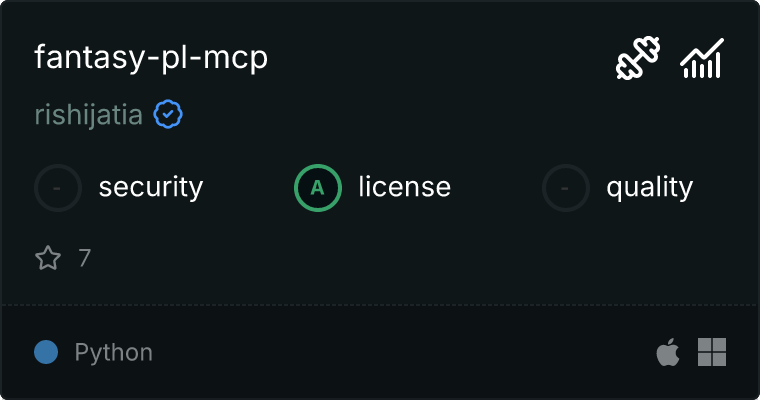Screen dimensions: 760x400
Task: Select the rising chart analytics icon
Action: pyautogui.click(x=702, y=58)
